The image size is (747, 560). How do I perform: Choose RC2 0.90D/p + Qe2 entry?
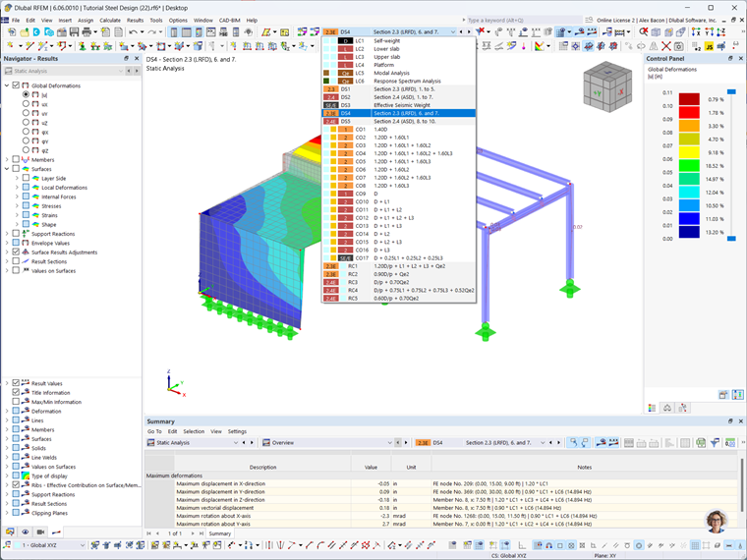tap(399, 274)
